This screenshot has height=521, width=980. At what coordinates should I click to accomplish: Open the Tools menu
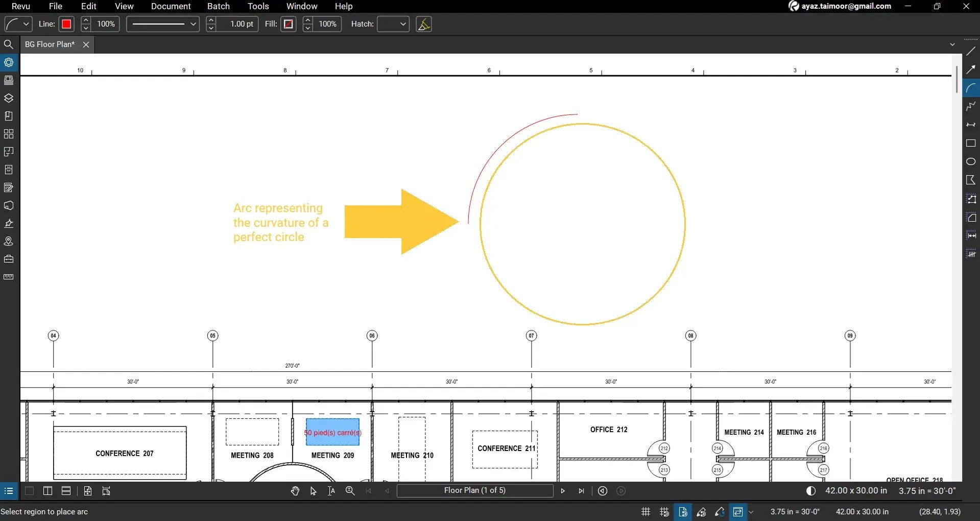pyautogui.click(x=257, y=6)
